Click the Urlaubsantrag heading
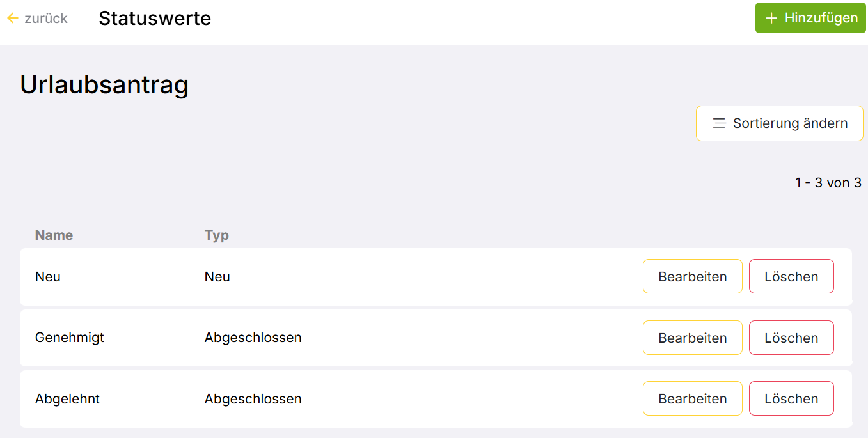Viewport: 868px width, 438px height. [104, 85]
